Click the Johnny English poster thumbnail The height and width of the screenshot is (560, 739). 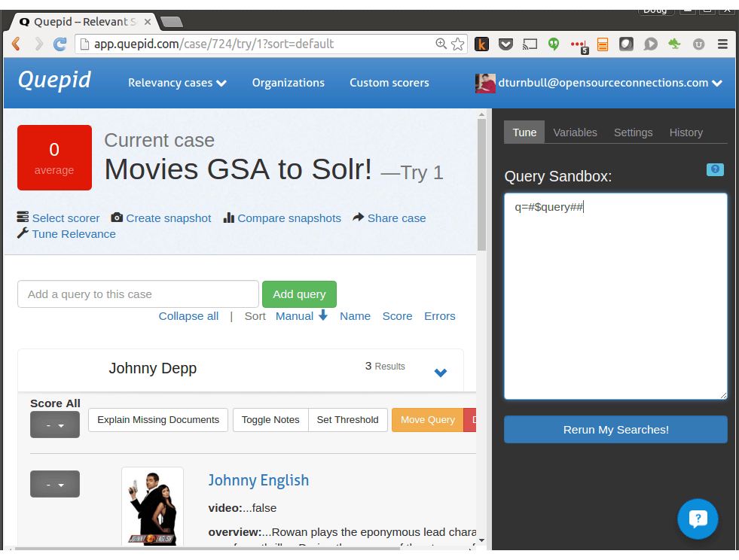coord(152,507)
